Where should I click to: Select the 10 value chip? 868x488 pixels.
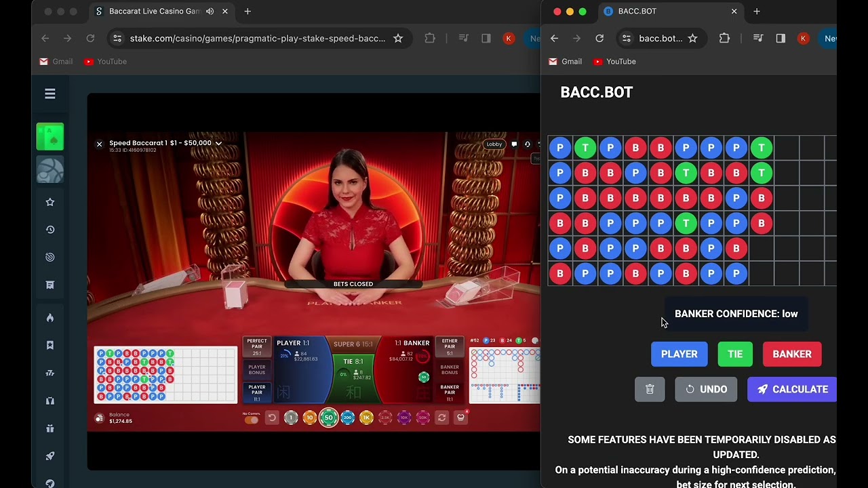click(310, 418)
